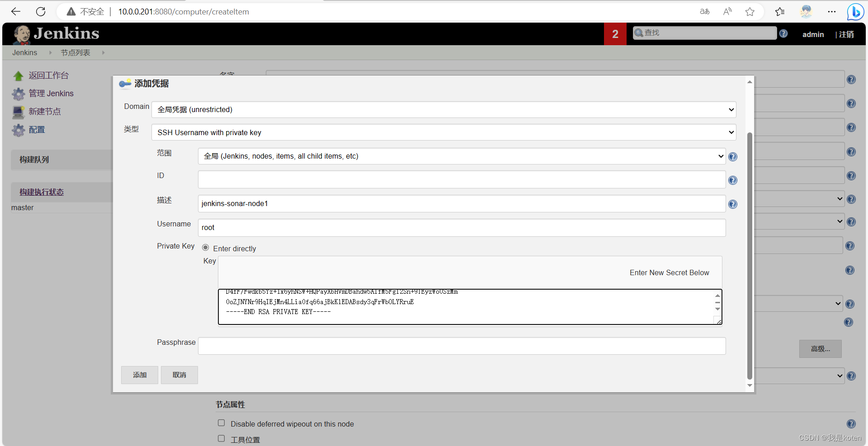Viewport: 868px width, 446px height.
Task: Click the 高级... button
Action: (x=821, y=349)
